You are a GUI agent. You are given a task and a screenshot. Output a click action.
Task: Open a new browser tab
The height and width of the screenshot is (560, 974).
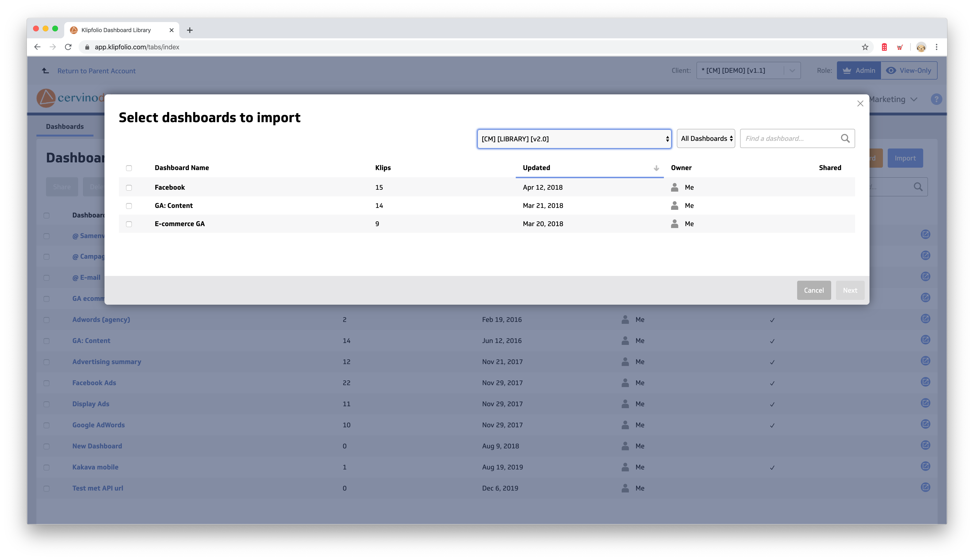[x=190, y=30]
